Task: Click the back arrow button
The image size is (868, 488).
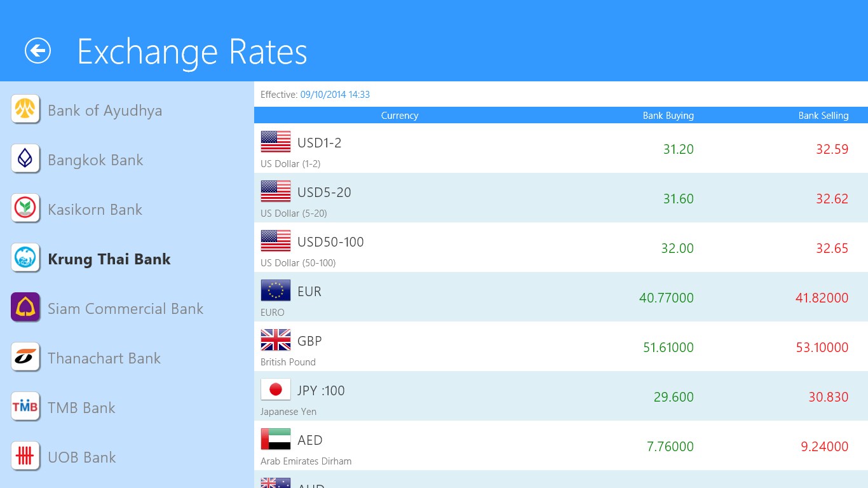Action: (37, 51)
